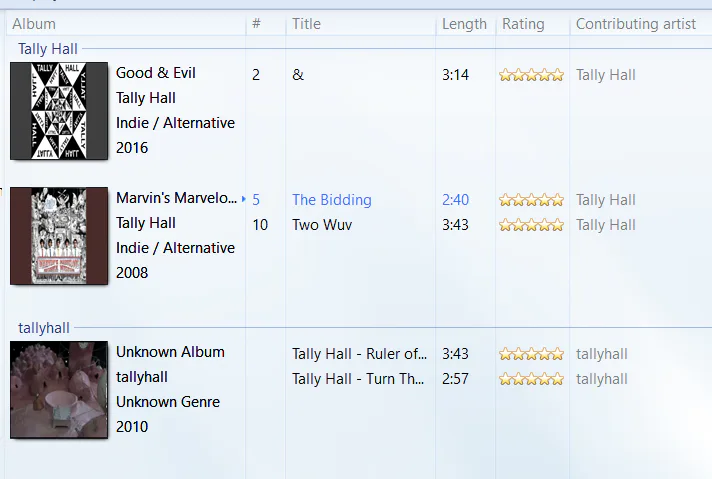
Task: Click the 3:14 length of the & track
Action: [455, 74]
